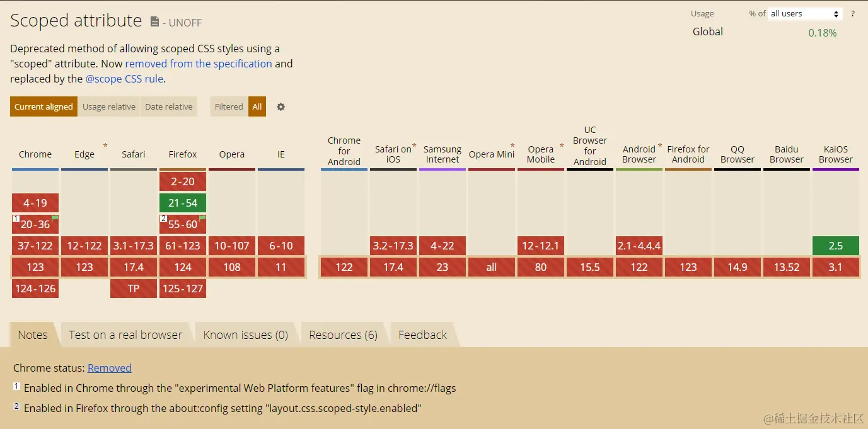Click the Safari 3.1-17.3 version cell

coord(134,246)
